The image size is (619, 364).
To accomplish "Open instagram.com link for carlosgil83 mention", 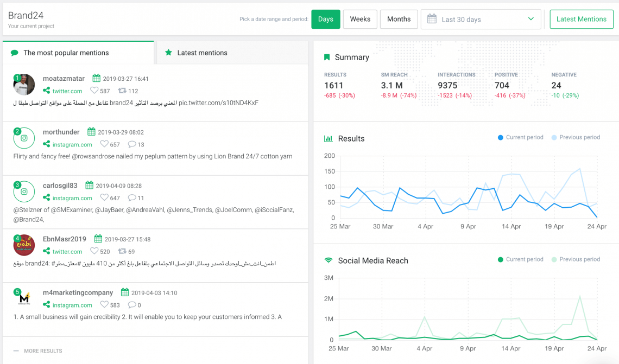I will coord(72,198).
